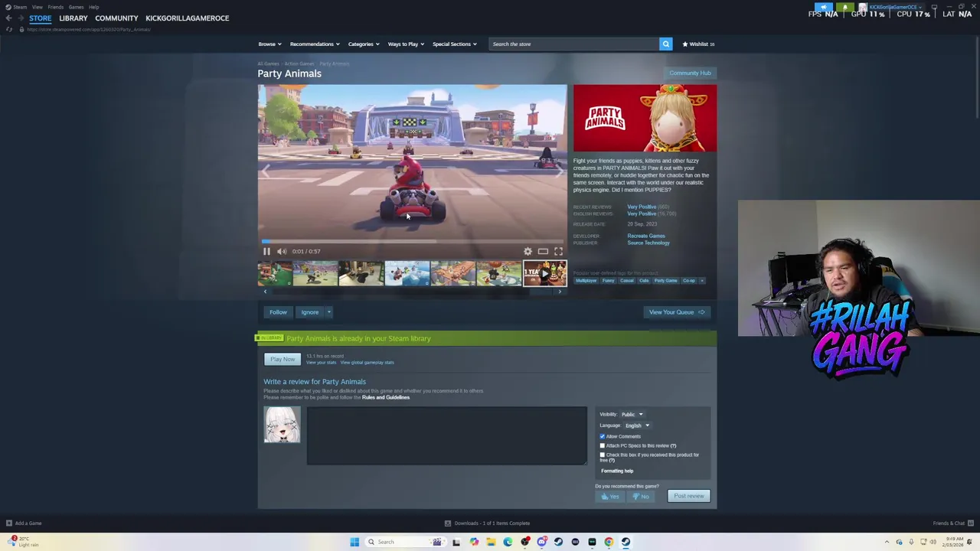Open the Language English dropdown
980x551 pixels.
pos(636,425)
